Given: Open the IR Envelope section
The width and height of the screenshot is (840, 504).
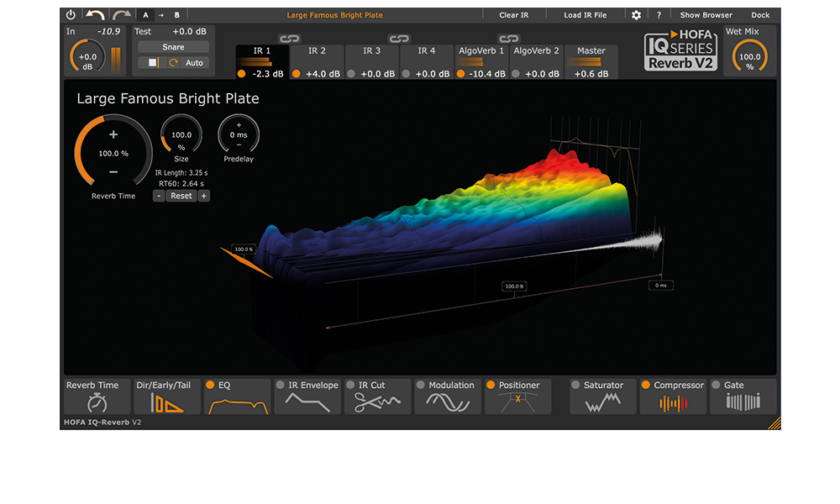Looking at the screenshot, I should 307,396.
